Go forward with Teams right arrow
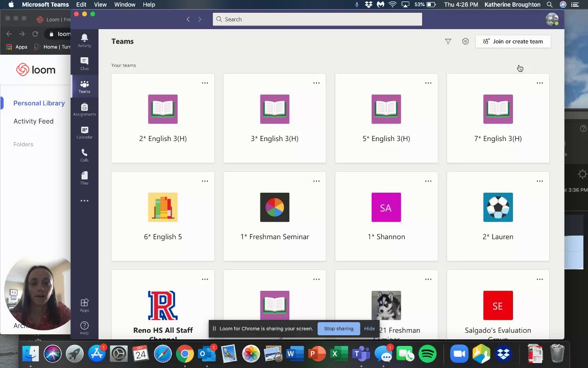 tap(200, 19)
